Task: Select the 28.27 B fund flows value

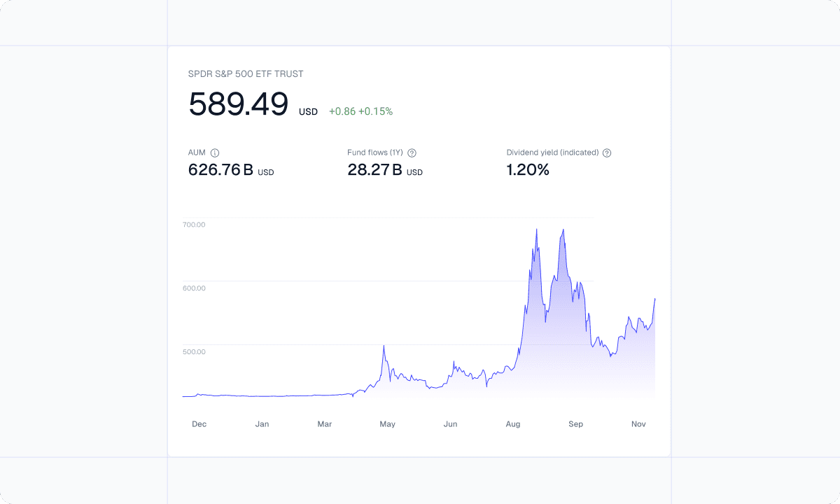Action: 374,169
